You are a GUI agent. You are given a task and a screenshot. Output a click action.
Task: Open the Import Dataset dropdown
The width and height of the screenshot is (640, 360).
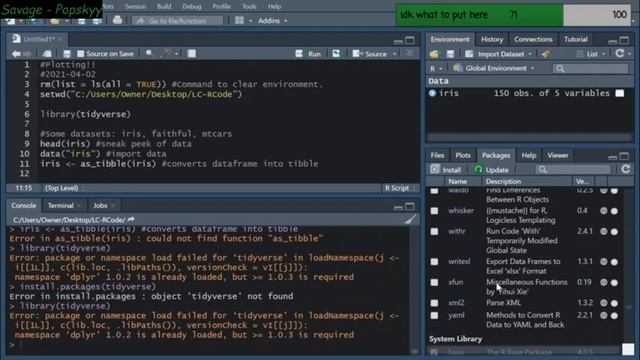[x=499, y=54]
